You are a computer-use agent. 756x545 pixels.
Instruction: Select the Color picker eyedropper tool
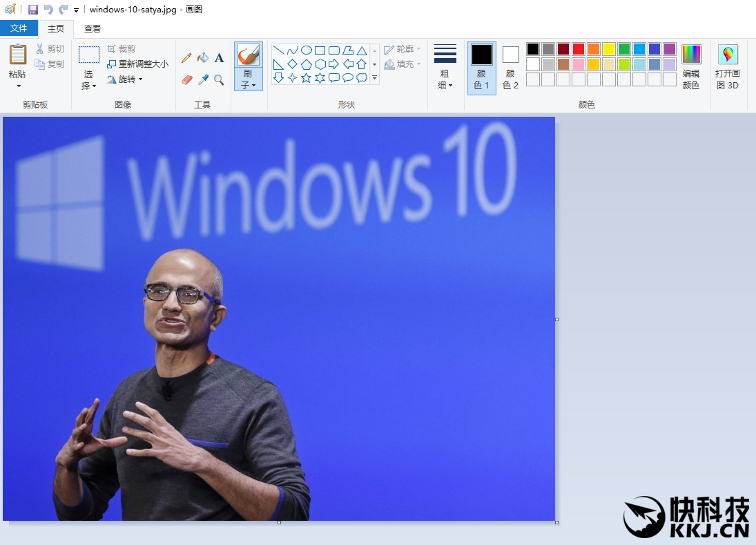click(x=203, y=79)
